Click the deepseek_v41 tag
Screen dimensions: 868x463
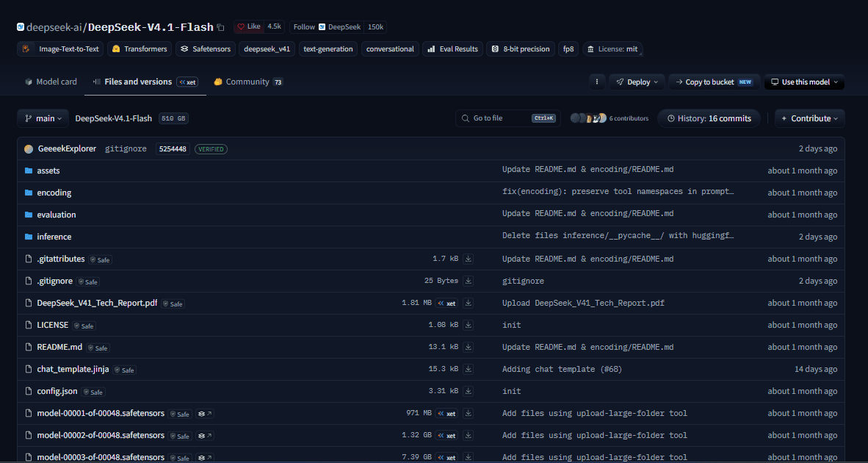click(x=267, y=49)
